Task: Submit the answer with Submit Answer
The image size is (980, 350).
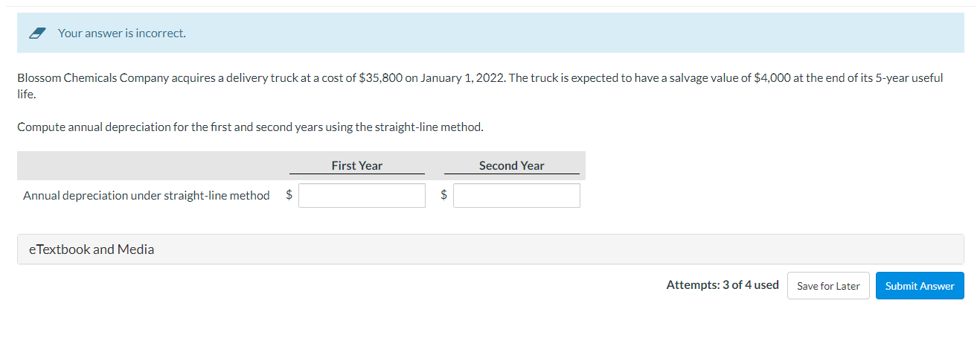Action: tap(919, 286)
